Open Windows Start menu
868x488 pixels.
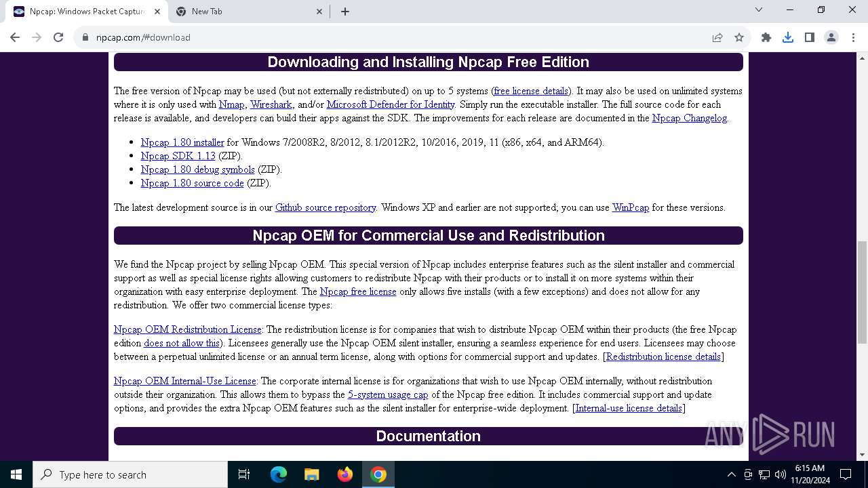(16, 474)
